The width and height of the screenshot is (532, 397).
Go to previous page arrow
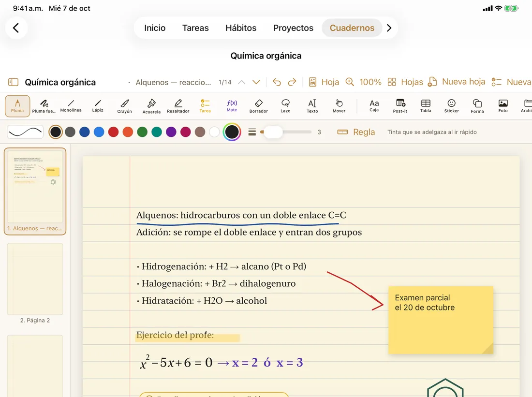click(x=241, y=82)
